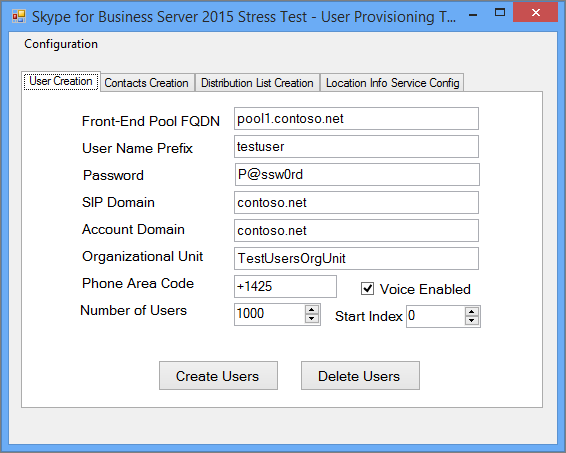This screenshot has width=566, height=453.
Task: Select the Password input field
Action: 357,175
